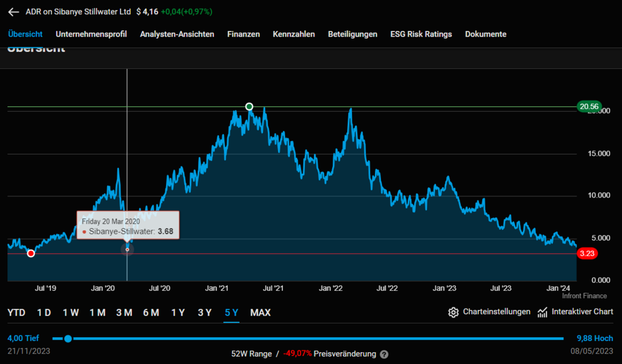Image resolution: width=622 pixels, height=364 pixels.
Task: Click the 9,88 Hoch label
Action: (595, 339)
